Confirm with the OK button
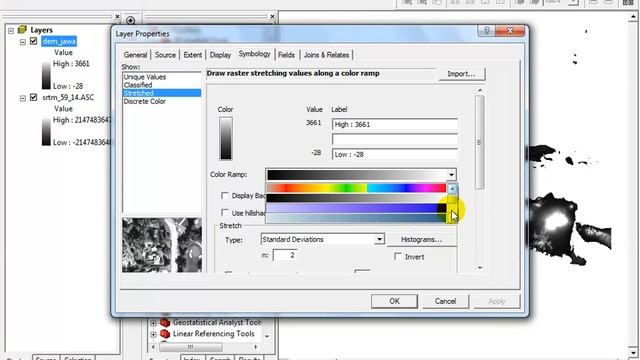Screen dimensions: 640x360 394,301
